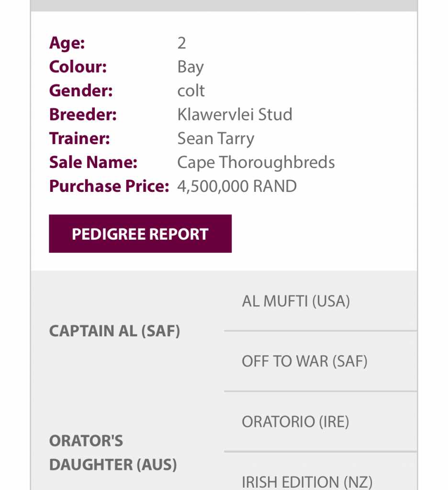Click the Trainer label
Image resolution: width=448 pixels, height=490 pixels.
click(x=79, y=138)
